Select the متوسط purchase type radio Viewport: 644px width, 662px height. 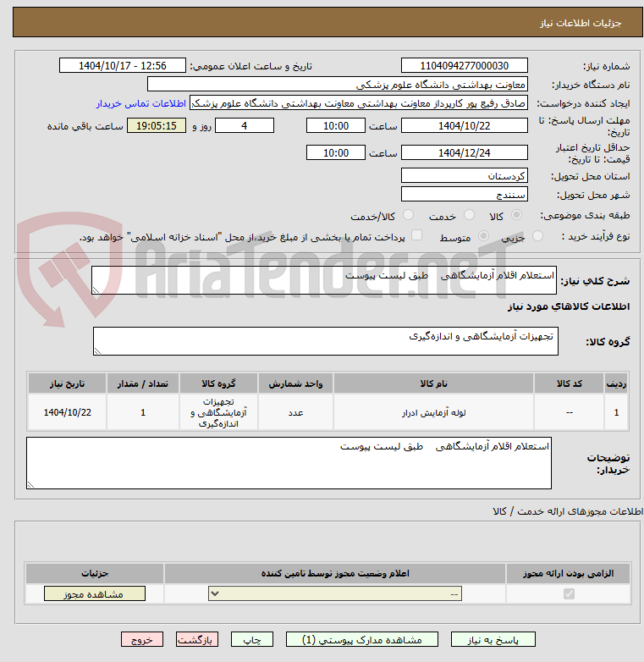click(483, 236)
